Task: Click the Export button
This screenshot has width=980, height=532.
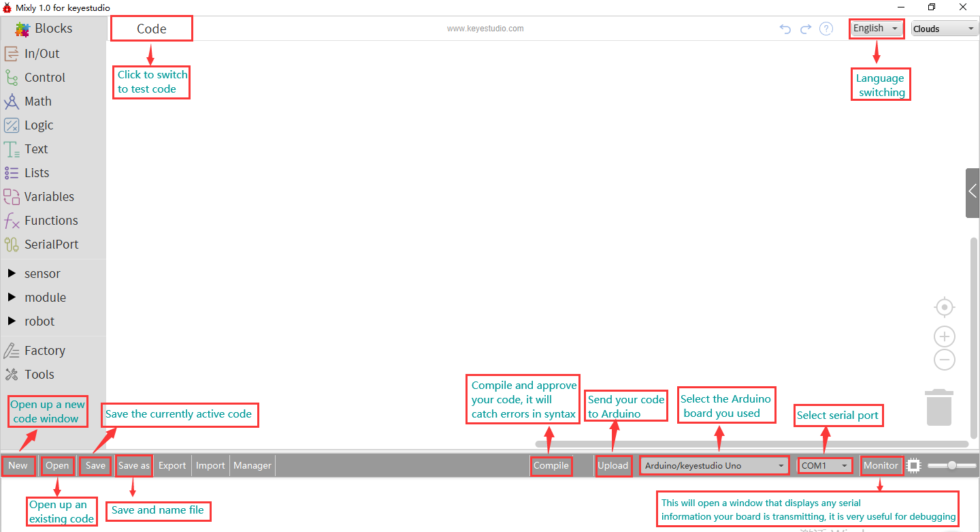Action: coord(172,466)
